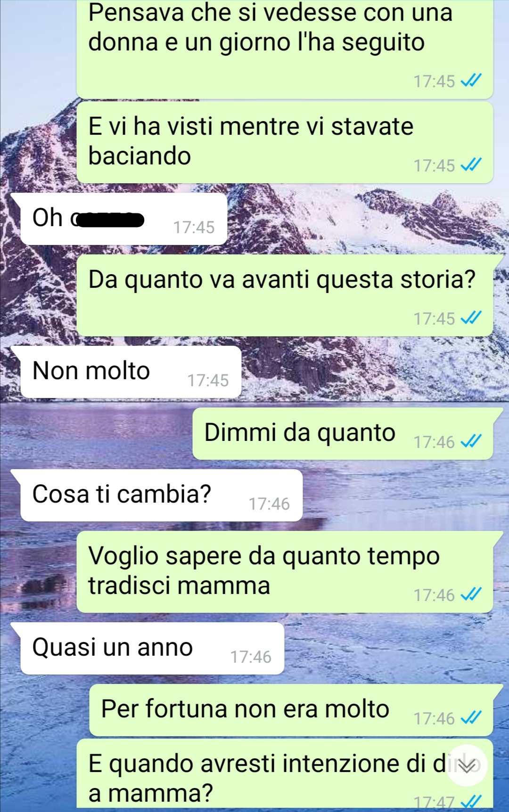Tap 'Voglio sapere da quanto tempo' message
The width and height of the screenshot is (509, 812).
[x=285, y=572]
